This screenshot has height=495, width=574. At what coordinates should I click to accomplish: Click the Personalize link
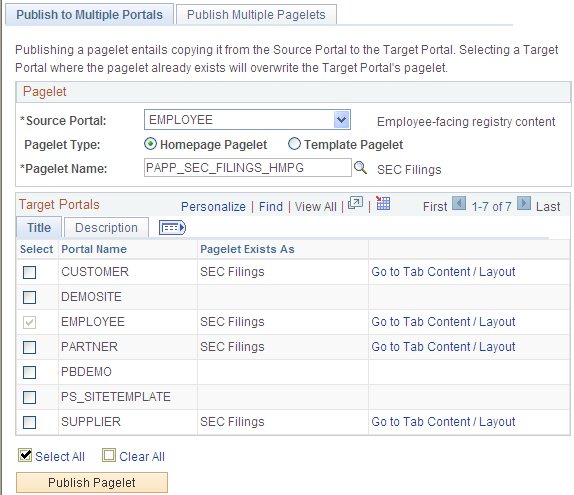213,206
